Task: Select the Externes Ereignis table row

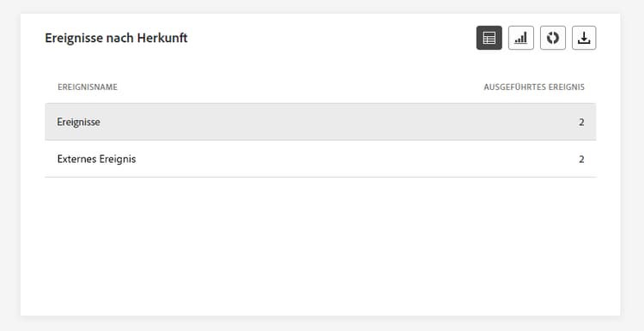Action: (x=320, y=159)
